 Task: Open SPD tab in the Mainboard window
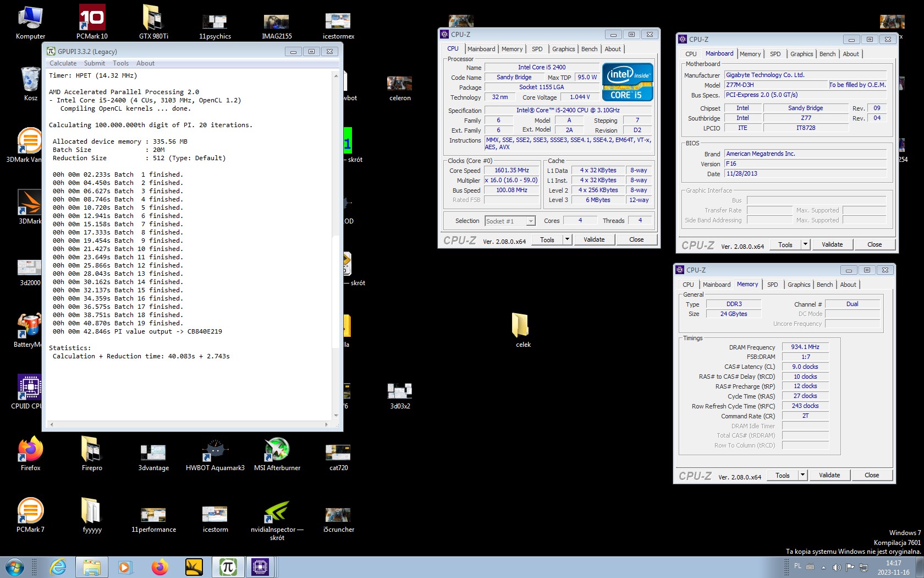[x=776, y=54]
